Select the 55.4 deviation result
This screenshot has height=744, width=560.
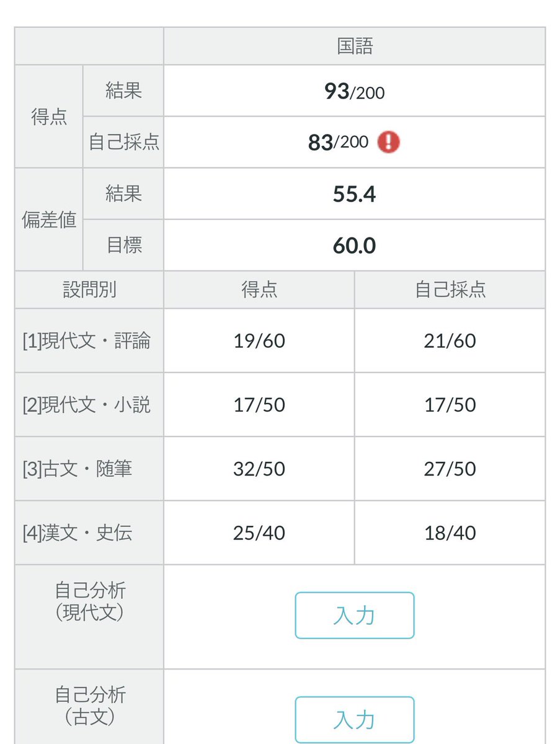tap(354, 194)
